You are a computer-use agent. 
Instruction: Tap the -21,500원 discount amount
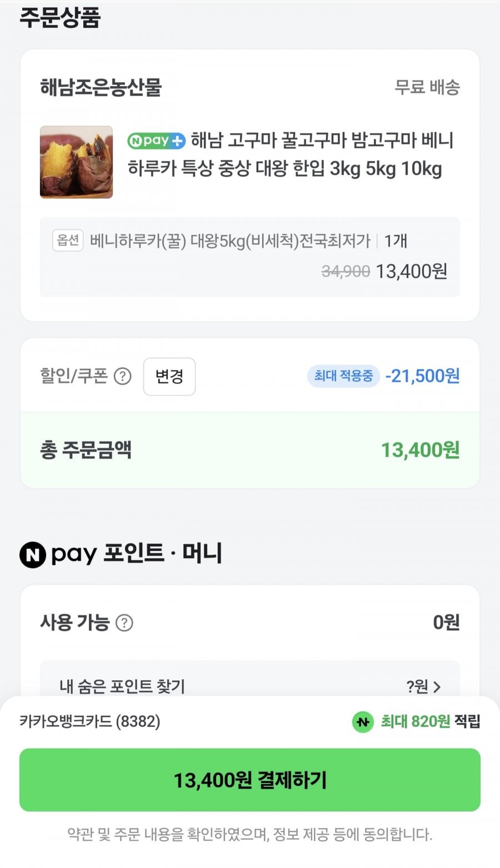[x=422, y=376]
